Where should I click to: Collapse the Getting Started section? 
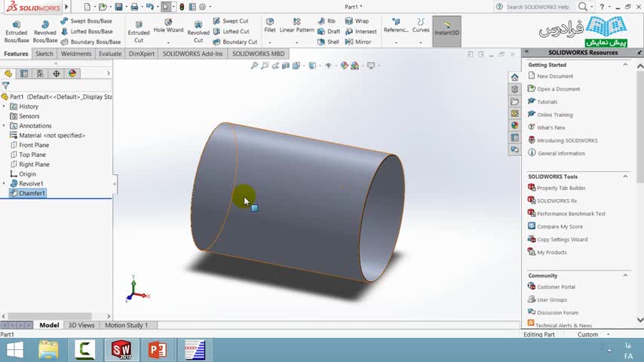tap(625, 65)
